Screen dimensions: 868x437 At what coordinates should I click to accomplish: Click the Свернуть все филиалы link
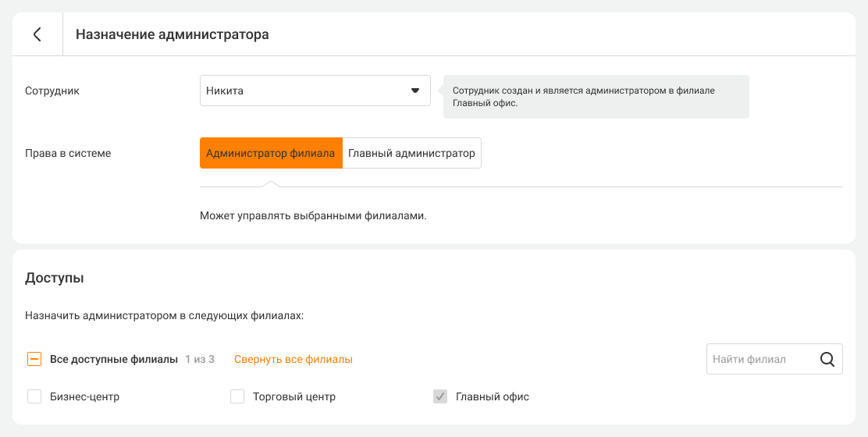[x=293, y=359]
